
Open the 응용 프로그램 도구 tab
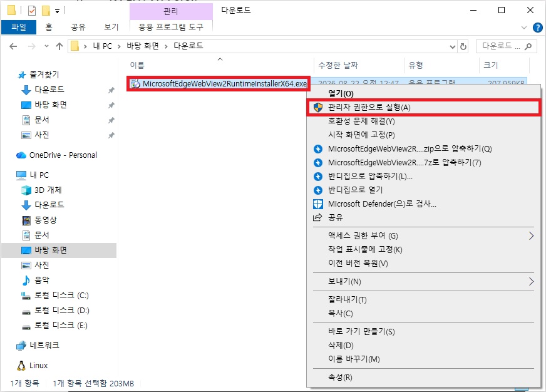pyautogui.click(x=170, y=27)
